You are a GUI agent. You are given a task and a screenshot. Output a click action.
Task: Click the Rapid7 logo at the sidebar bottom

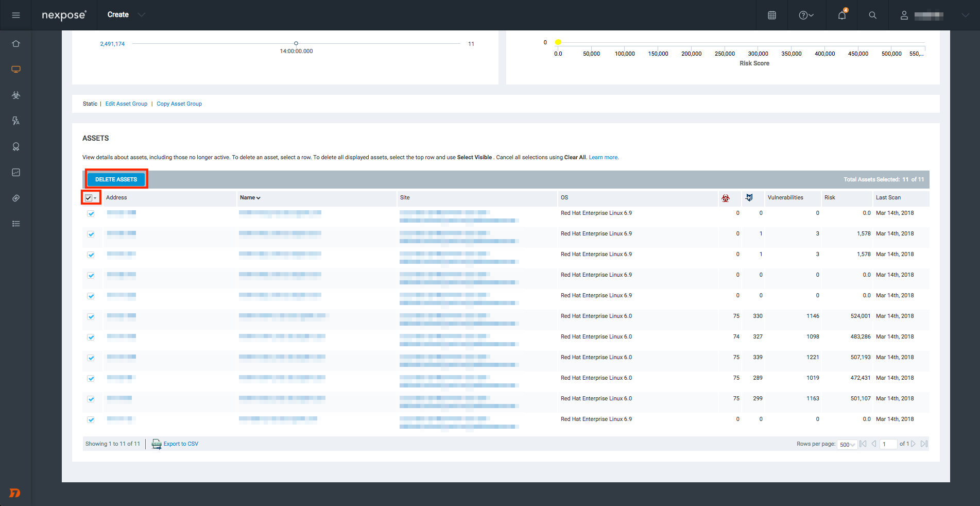[15, 493]
